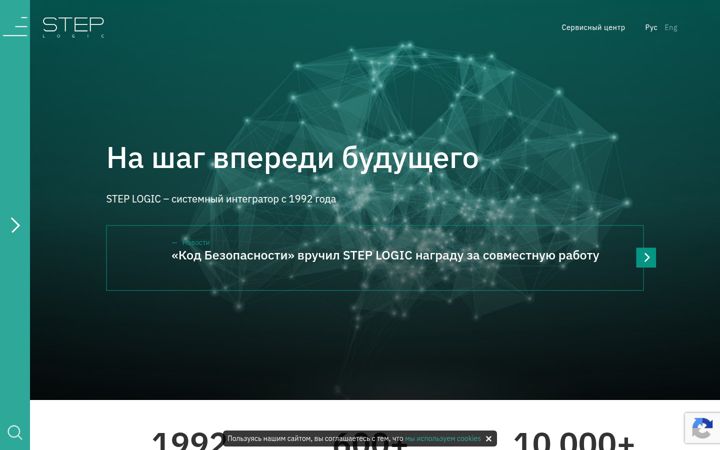Open the news about «Код Безопасности» award
This screenshot has width=720, height=450.
point(385,255)
